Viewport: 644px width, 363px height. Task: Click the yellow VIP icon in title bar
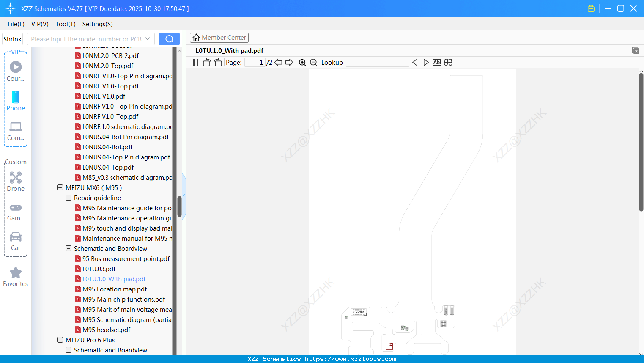(x=591, y=8)
